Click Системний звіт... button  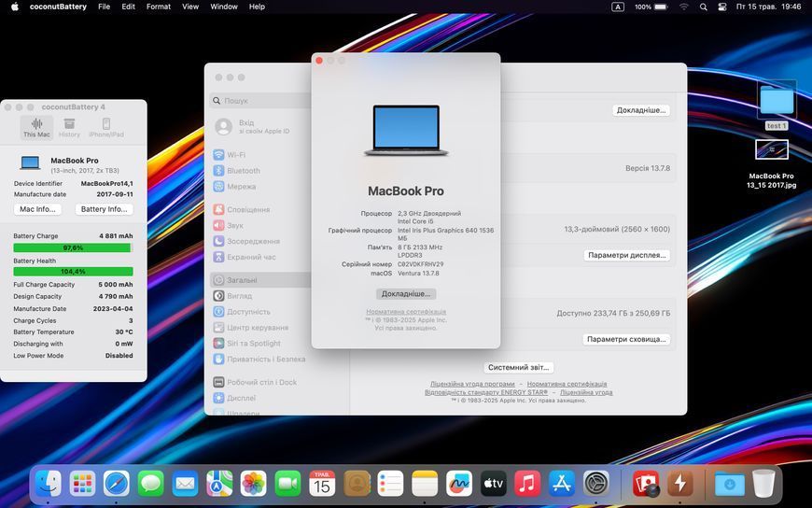[x=518, y=367]
